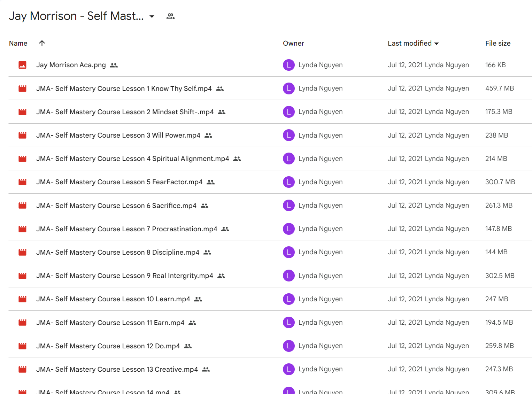Screen dimensions: 532x394
Task: Click the video icon for Lesson 3 Will Power
Action: [23, 135]
